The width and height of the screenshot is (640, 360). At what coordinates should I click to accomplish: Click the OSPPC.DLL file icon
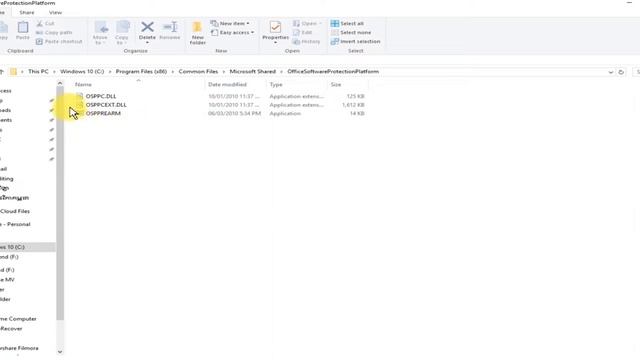tap(80, 96)
